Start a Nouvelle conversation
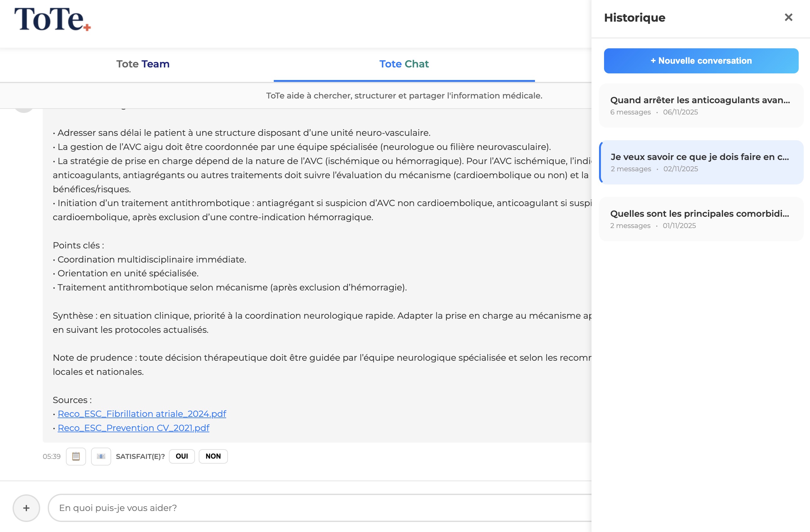Image resolution: width=810 pixels, height=532 pixels. [x=701, y=61]
